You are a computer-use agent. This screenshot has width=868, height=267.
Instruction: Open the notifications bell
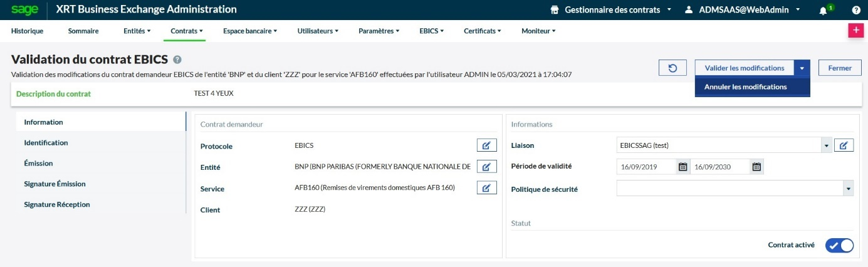click(x=823, y=10)
